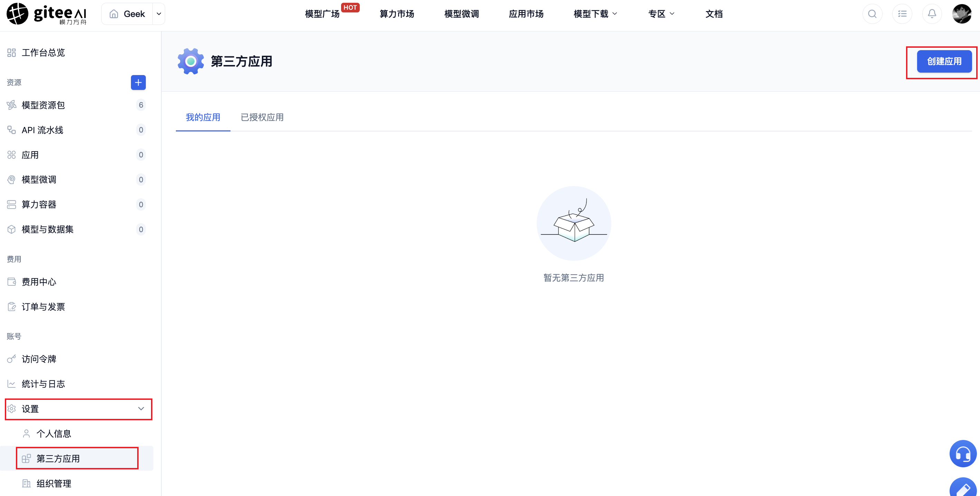
Task: Click the 第三方应用 page gear icon
Action: click(191, 61)
